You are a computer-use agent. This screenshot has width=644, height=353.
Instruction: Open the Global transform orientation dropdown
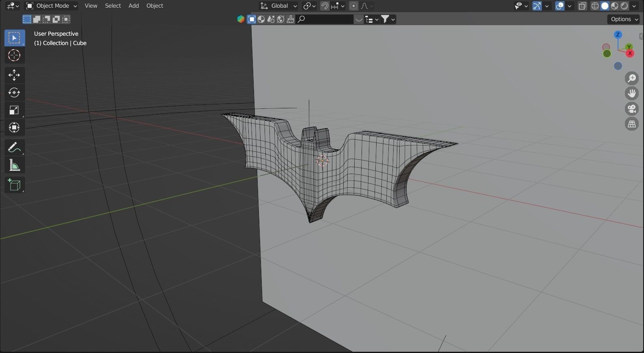(279, 6)
